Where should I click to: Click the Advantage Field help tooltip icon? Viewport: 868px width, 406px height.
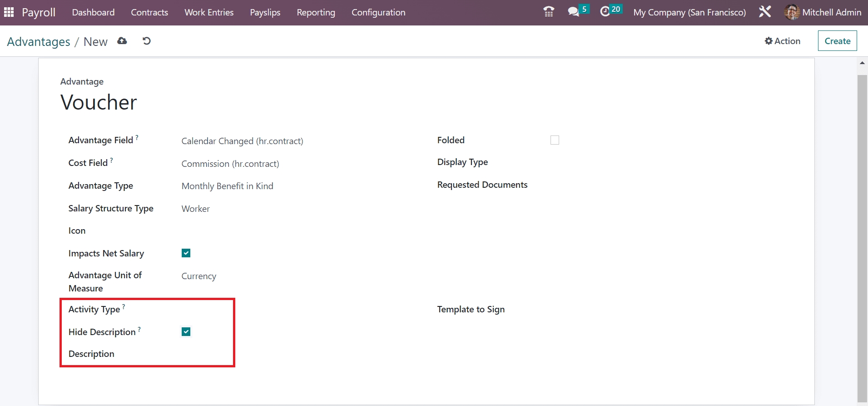tap(137, 137)
